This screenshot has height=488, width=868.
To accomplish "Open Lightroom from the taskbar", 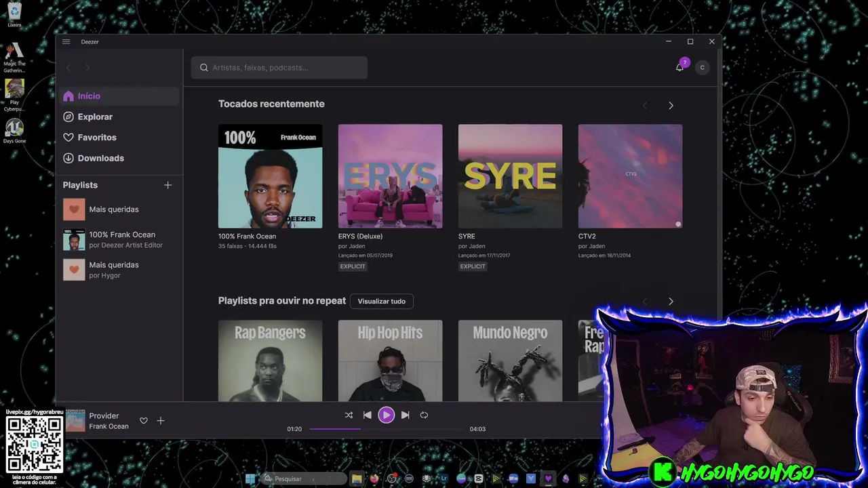I will click(444, 479).
